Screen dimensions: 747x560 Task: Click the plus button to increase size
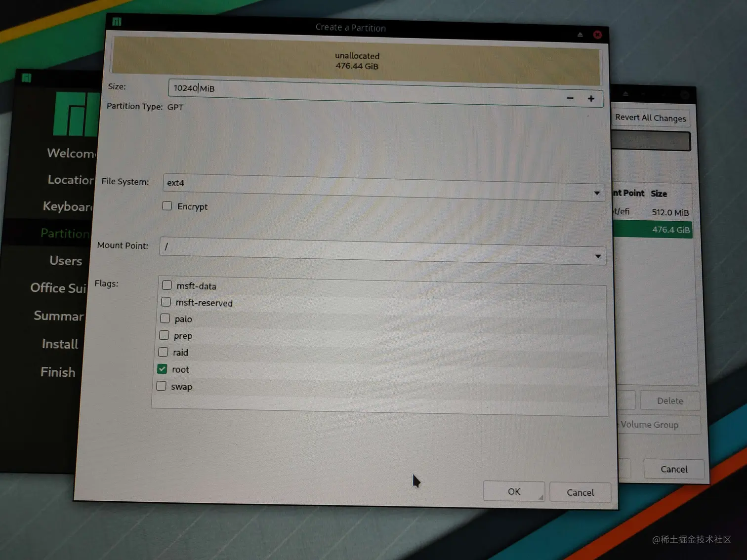591,98
